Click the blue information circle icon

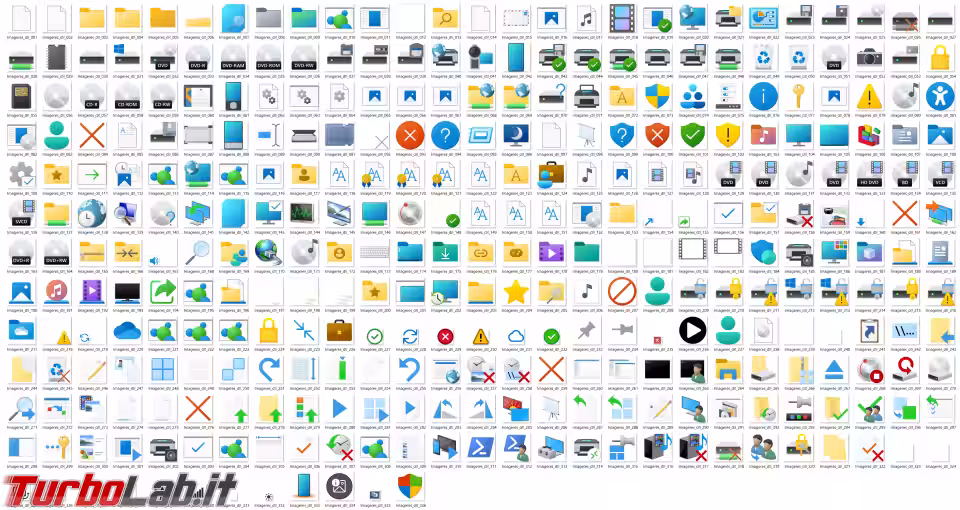(763, 96)
